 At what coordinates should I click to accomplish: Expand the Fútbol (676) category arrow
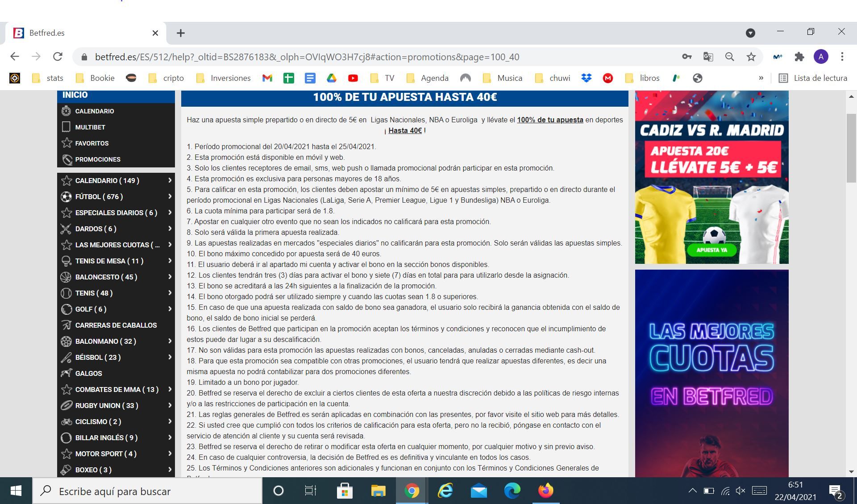pyautogui.click(x=170, y=196)
